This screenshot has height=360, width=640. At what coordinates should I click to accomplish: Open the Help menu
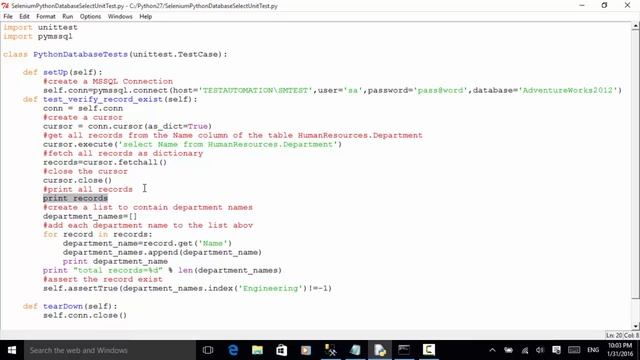pos(145,16)
